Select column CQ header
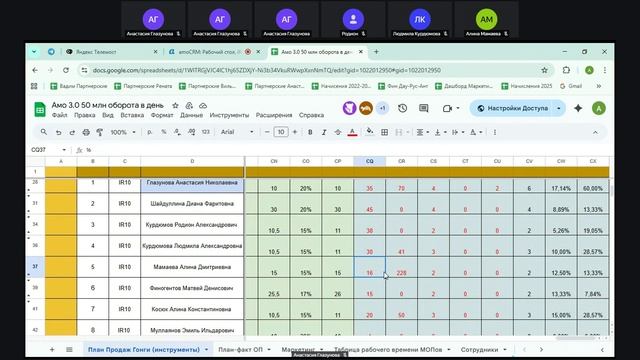This screenshot has width=640, height=360. point(369,161)
